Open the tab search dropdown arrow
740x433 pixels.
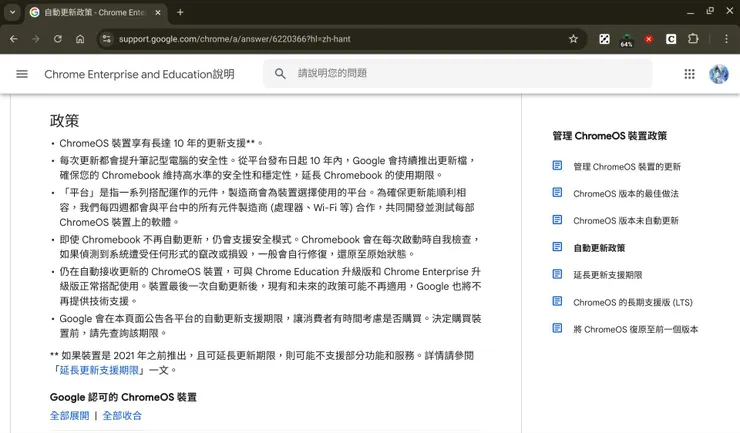tap(13, 12)
